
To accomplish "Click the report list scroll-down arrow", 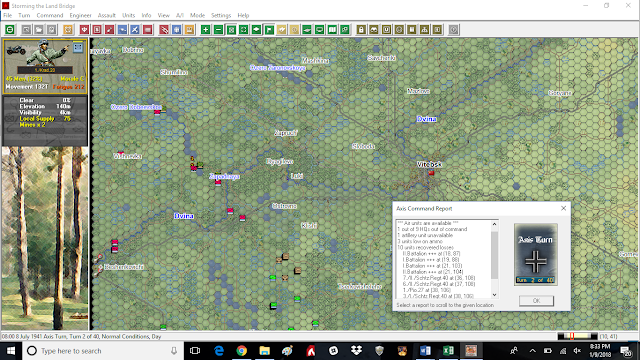I will coord(494,295).
